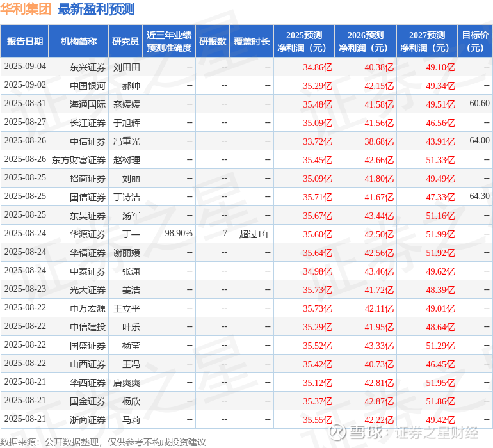Click analyst name 郝帅
The image size is (493, 448).
131,86
